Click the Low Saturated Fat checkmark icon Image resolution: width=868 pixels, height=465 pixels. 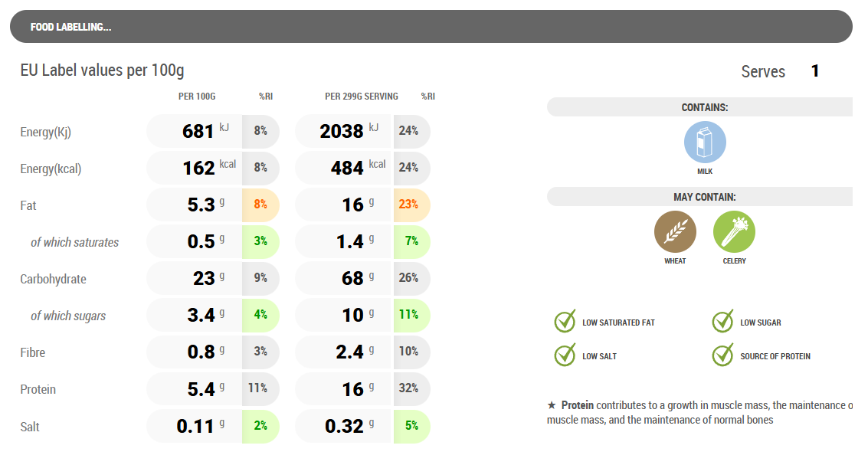click(x=565, y=322)
